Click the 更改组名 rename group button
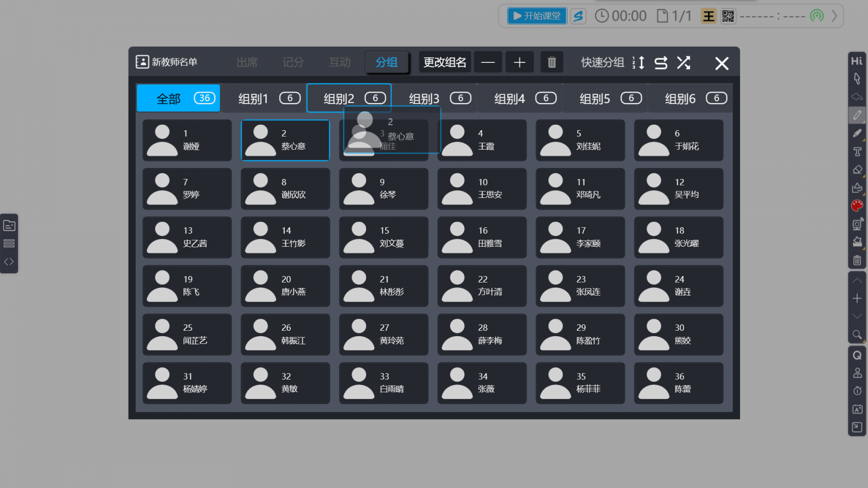The height and width of the screenshot is (488, 868). click(x=444, y=62)
